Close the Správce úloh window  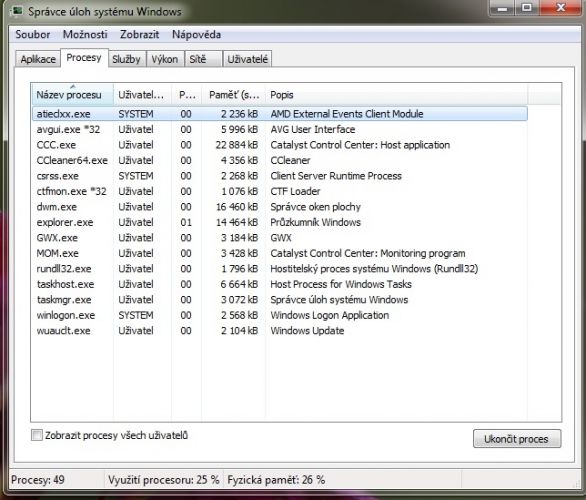click(561, 8)
